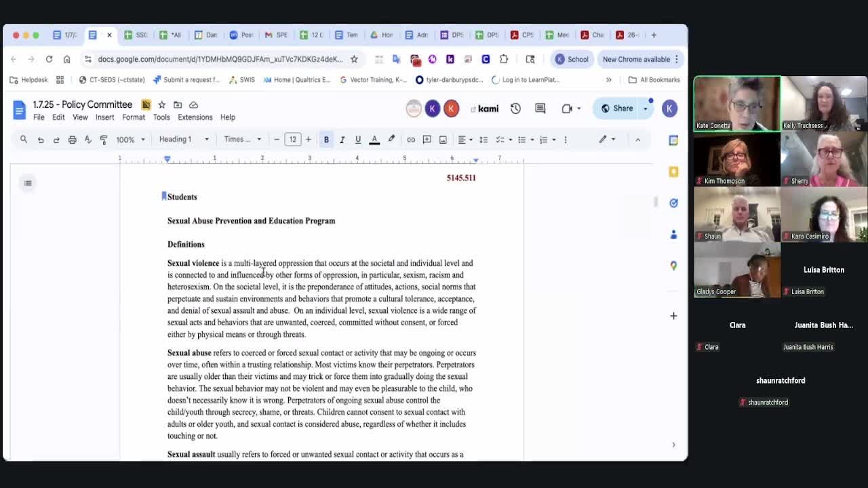Toggle underline formatting
868x488 pixels.
pyautogui.click(x=358, y=140)
